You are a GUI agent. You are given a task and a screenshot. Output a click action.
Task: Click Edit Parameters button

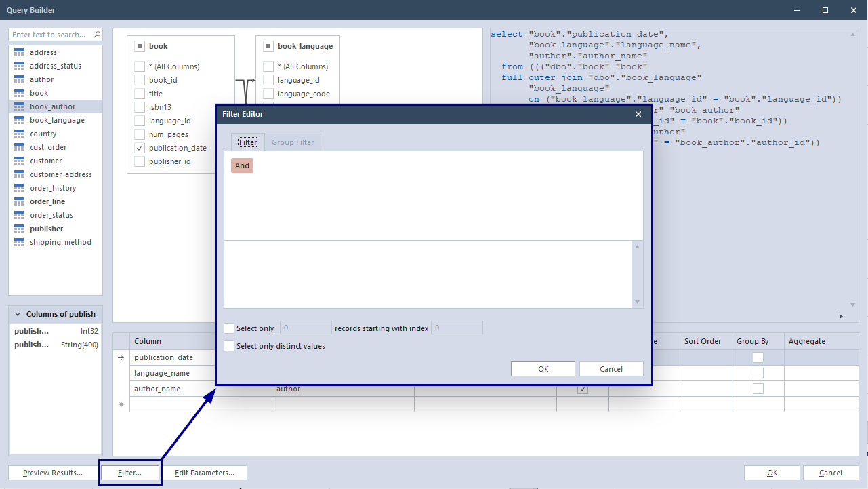(205, 473)
